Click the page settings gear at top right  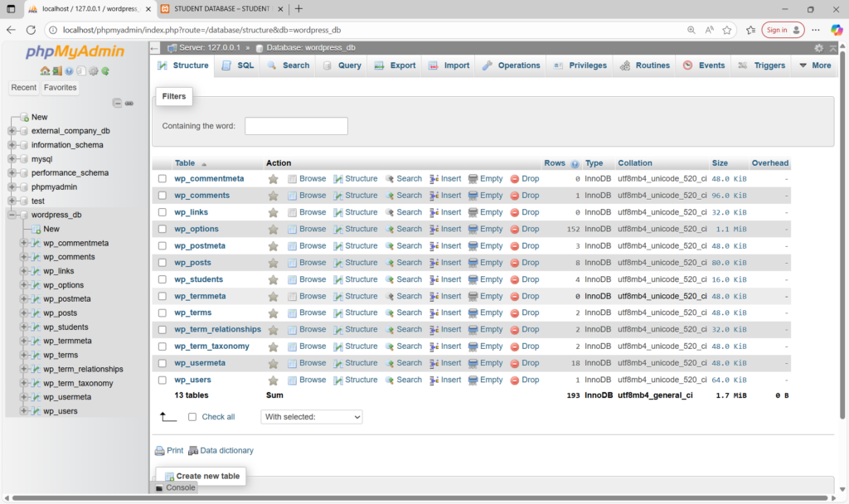(x=819, y=48)
